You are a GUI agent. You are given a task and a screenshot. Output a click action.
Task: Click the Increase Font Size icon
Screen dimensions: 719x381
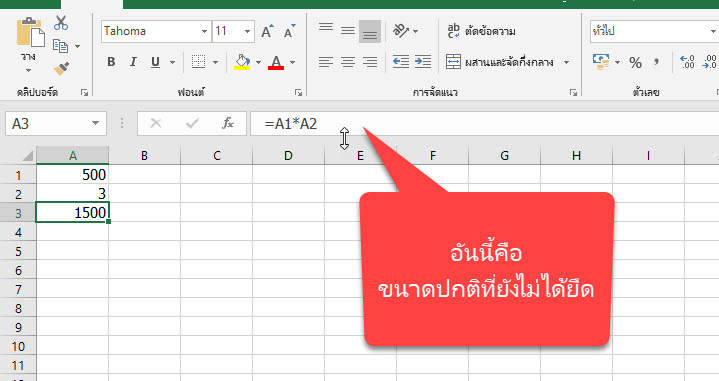point(267,31)
